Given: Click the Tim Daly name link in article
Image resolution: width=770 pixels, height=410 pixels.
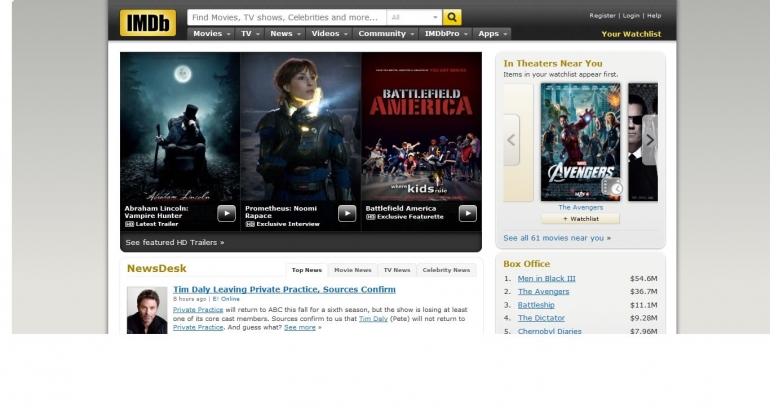Looking at the screenshot, I should [373, 319].
